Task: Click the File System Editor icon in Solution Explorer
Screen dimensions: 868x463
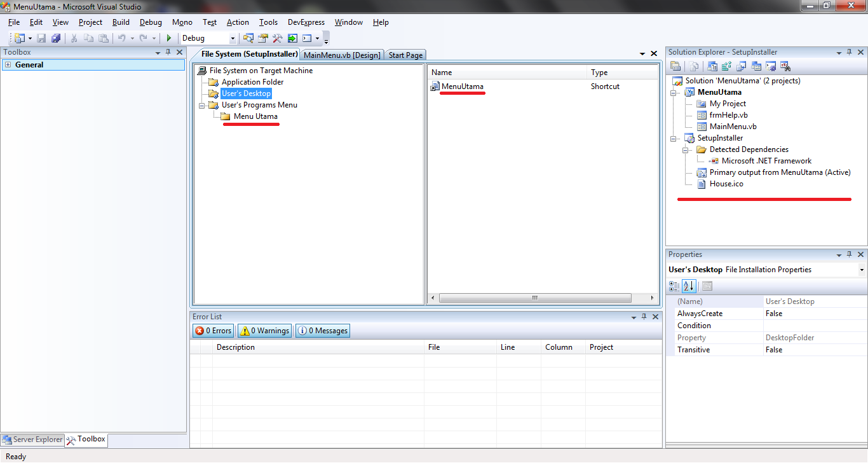Action: click(x=712, y=66)
